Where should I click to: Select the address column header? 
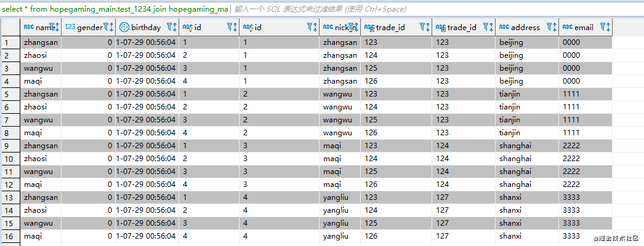pos(527,27)
